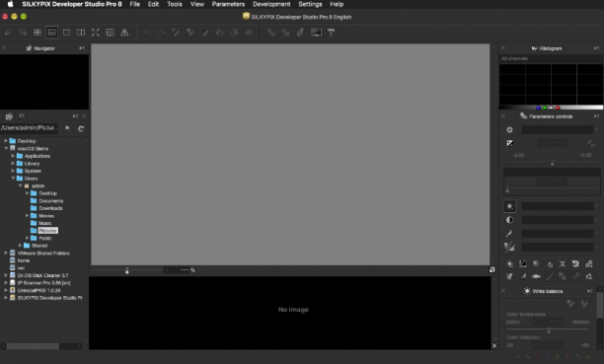
Task: Open the Help menu
Action: [x=337, y=4]
